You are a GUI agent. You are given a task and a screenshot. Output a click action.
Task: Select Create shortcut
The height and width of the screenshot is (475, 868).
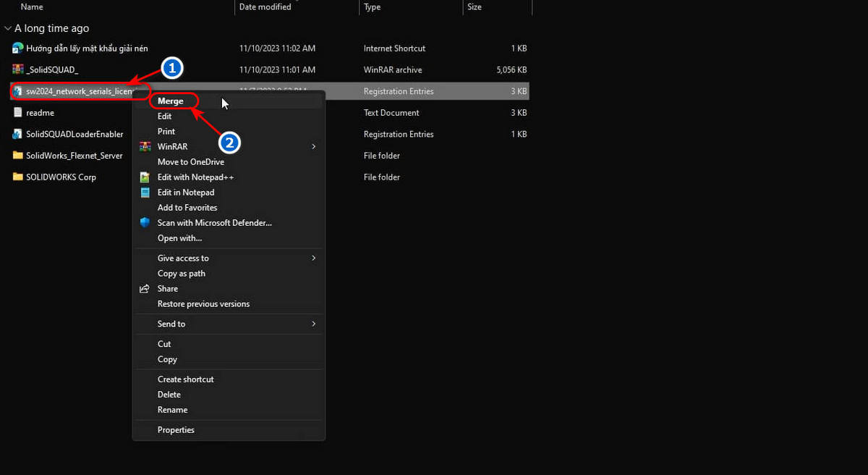[186, 379]
